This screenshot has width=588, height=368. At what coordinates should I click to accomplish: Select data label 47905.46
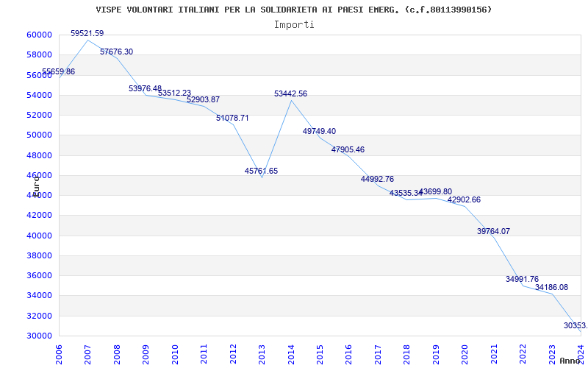(x=348, y=150)
